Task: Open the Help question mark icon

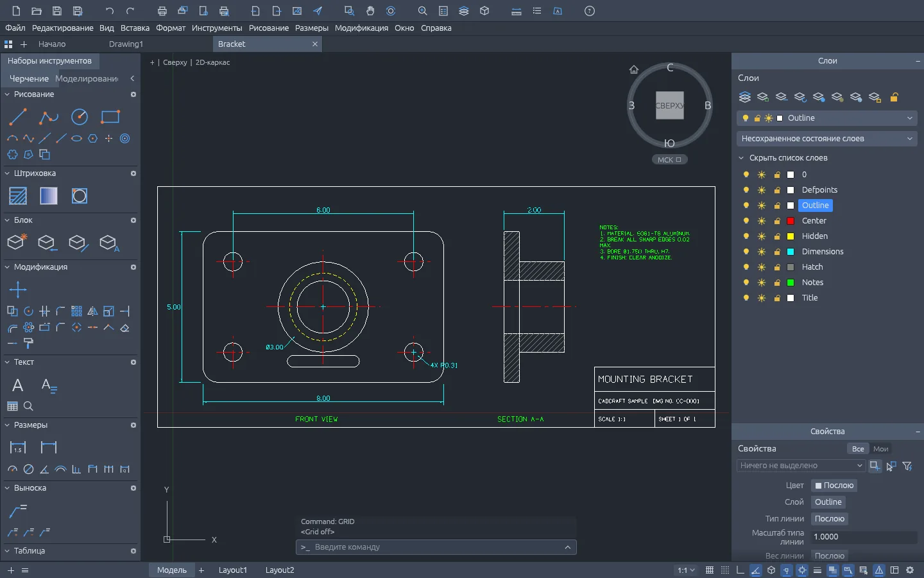Action: [x=590, y=11]
